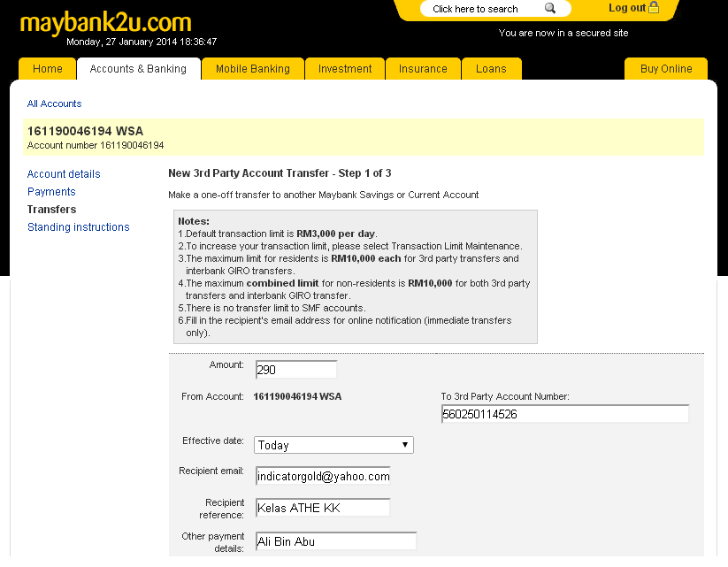Click the date and time text in header
This screenshot has height=567, width=728.
tap(142, 42)
